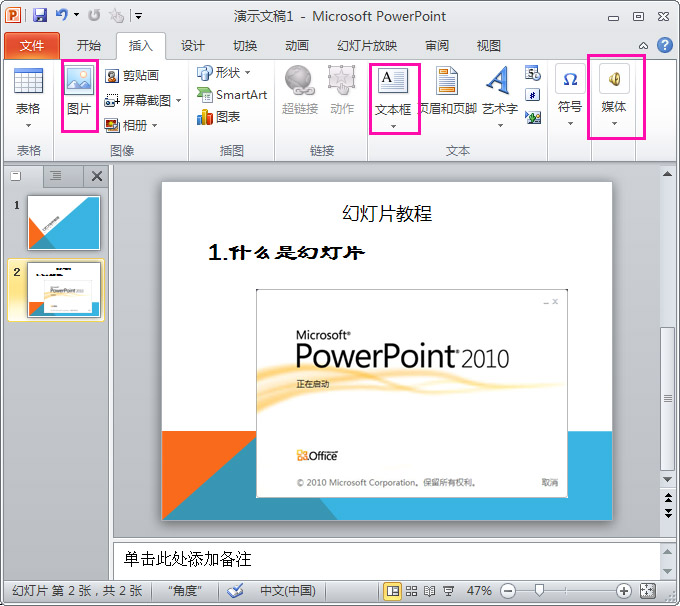Select slide 1 thumbnail
This screenshot has width=680, height=606.
click(64, 223)
